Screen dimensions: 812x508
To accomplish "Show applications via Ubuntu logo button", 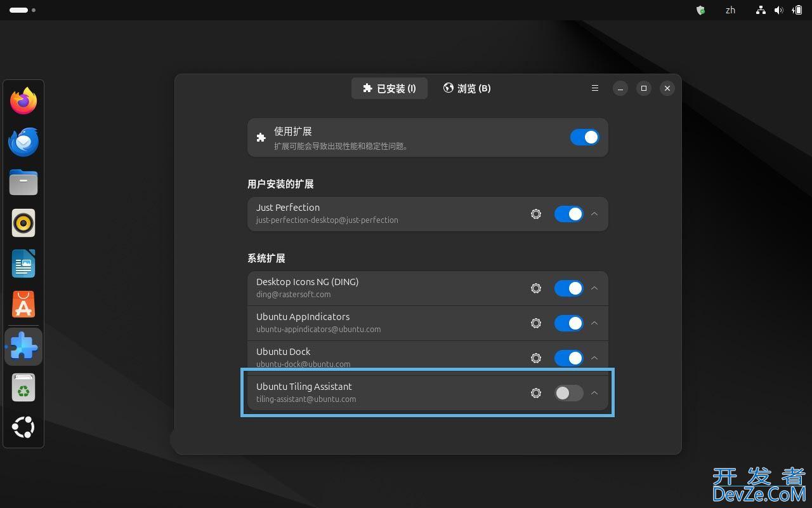I will click(23, 427).
